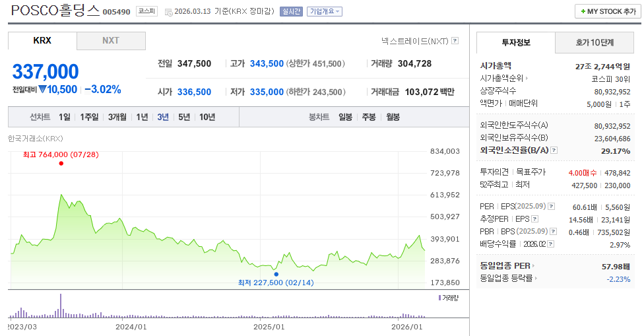The image size is (644, 336).
Task: Click the 동일업종 등락률 link
Action: coord(506,278)
